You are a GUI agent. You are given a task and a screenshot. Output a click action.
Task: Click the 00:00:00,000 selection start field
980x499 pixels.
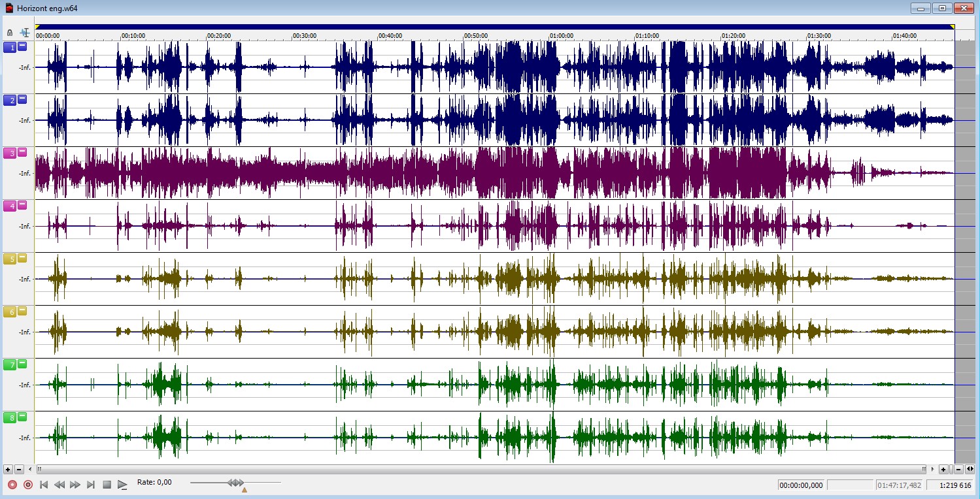tap(802, 485)
